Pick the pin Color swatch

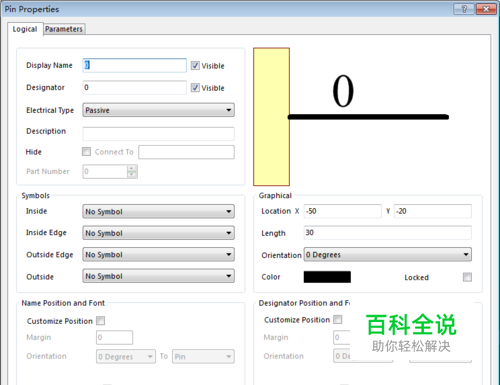click(x=327, y=277)
